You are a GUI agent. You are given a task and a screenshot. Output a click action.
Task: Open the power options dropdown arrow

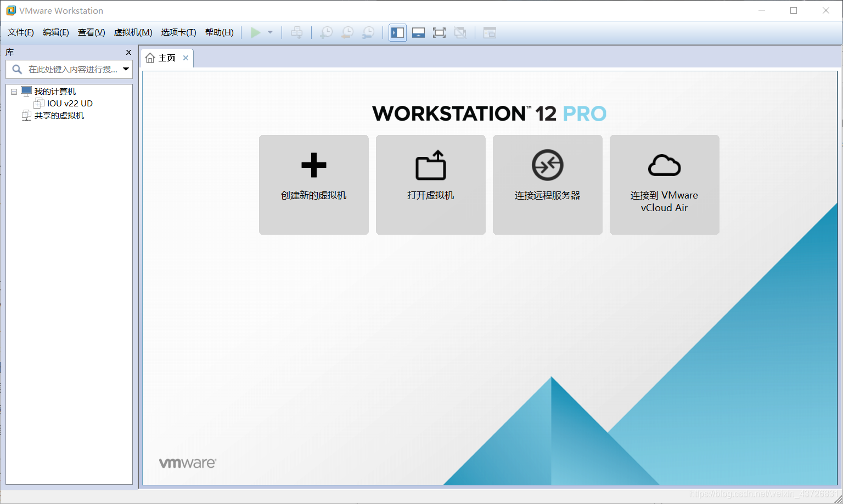[270, 32]
